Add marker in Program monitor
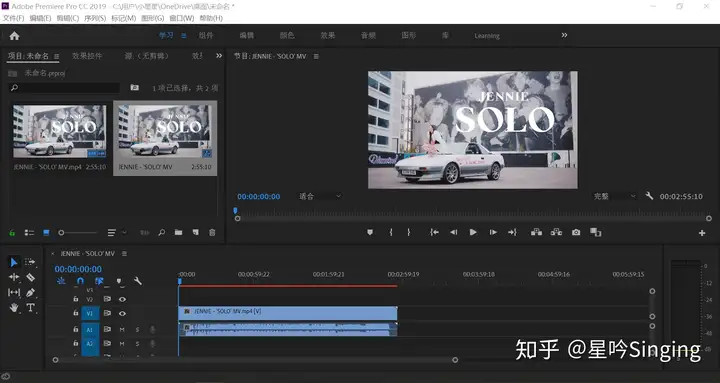This screenshot has height=383, width=720. [x=370, y=232]
